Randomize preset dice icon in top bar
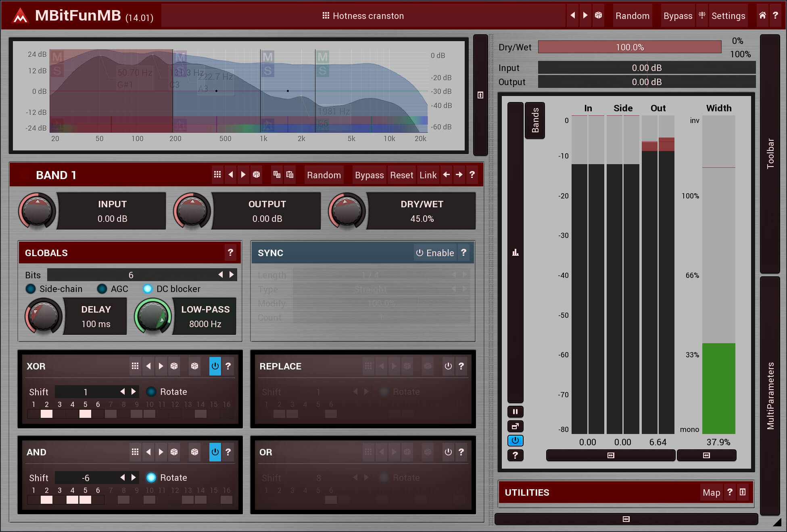Screen dimensions: 787x532 [598, 15]
